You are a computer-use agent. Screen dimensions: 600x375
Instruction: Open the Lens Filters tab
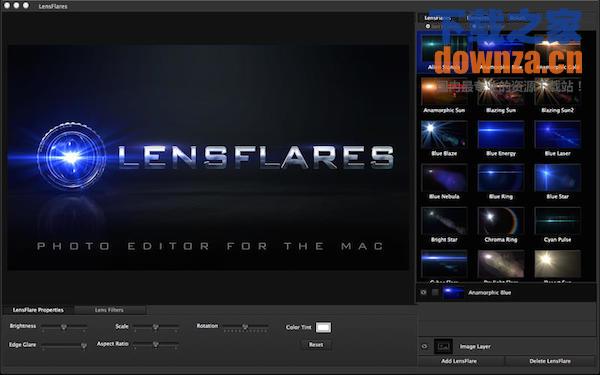pos(109,310)
